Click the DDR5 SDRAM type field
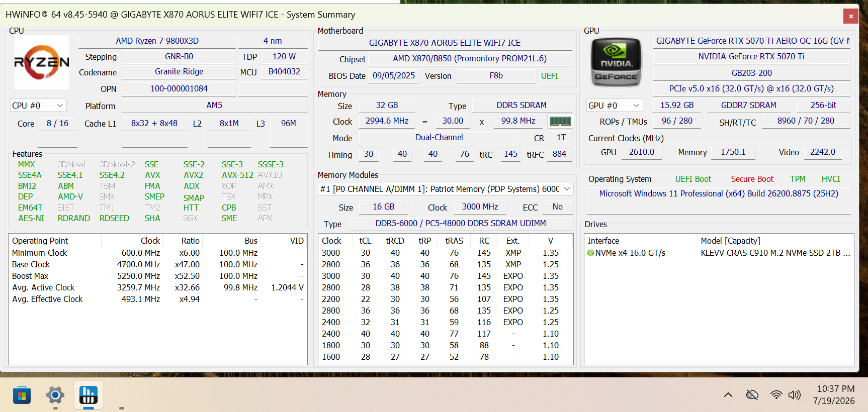The height and width of the screenshot is (412, 868). point(522,105)
